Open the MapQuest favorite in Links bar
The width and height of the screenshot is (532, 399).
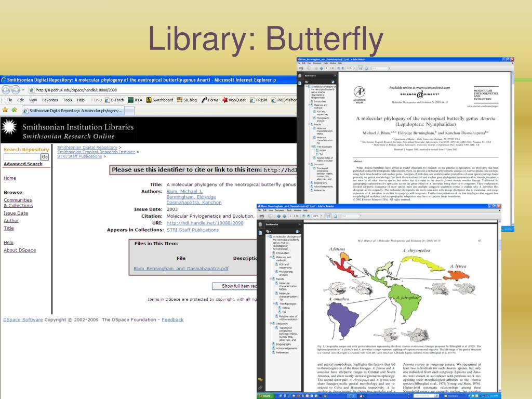[234, 100]
